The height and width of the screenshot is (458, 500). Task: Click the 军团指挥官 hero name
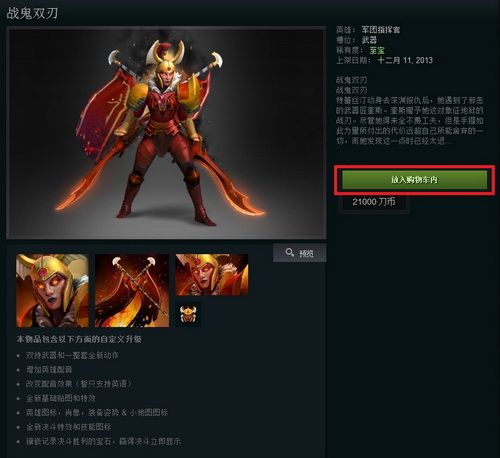(x=381, y=30)
